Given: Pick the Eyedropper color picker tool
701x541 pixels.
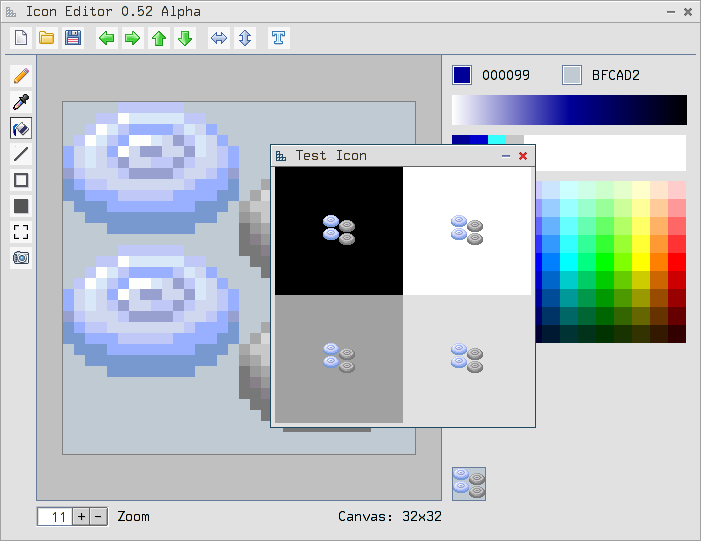Looking at the screenshot, I should click(x=20, y=102).
